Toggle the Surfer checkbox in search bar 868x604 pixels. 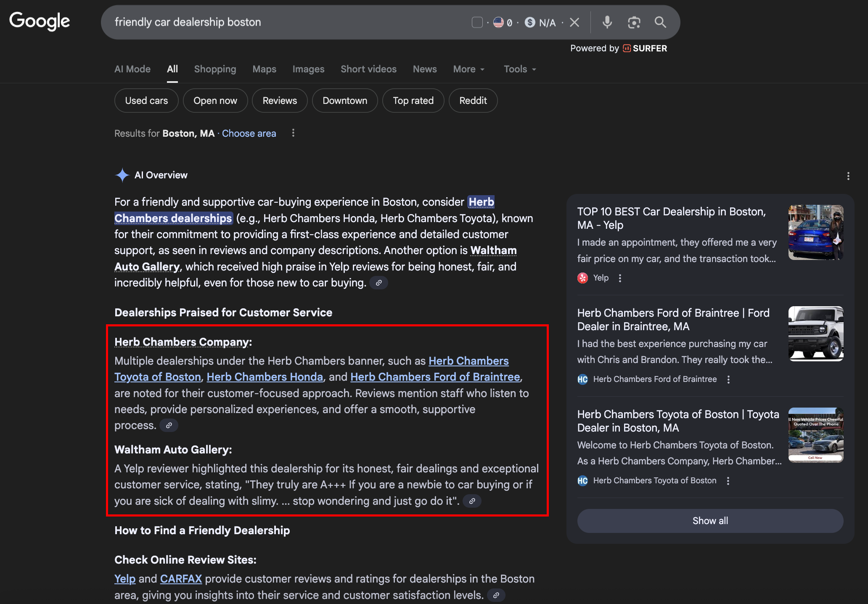point(477,22)
